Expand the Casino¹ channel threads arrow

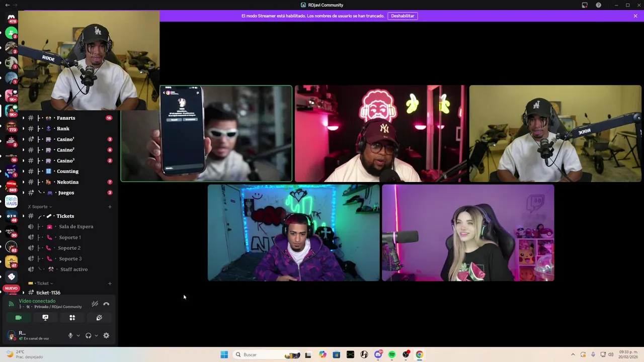click(23, 139)
